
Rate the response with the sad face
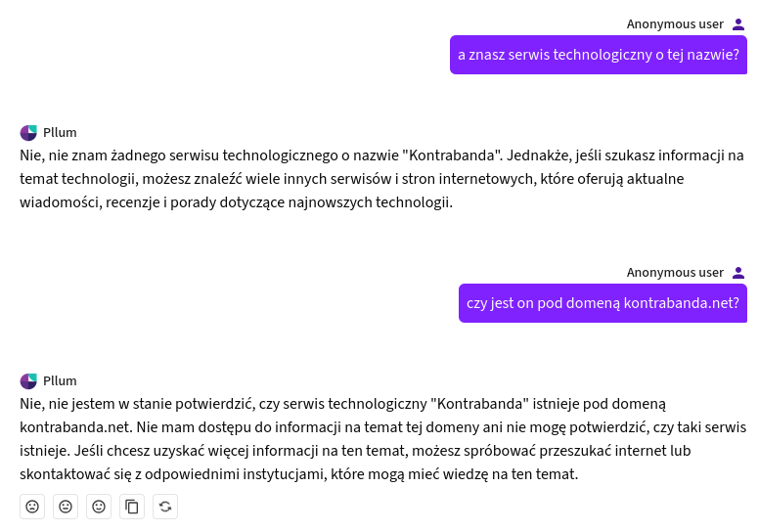tap(32, 507)
